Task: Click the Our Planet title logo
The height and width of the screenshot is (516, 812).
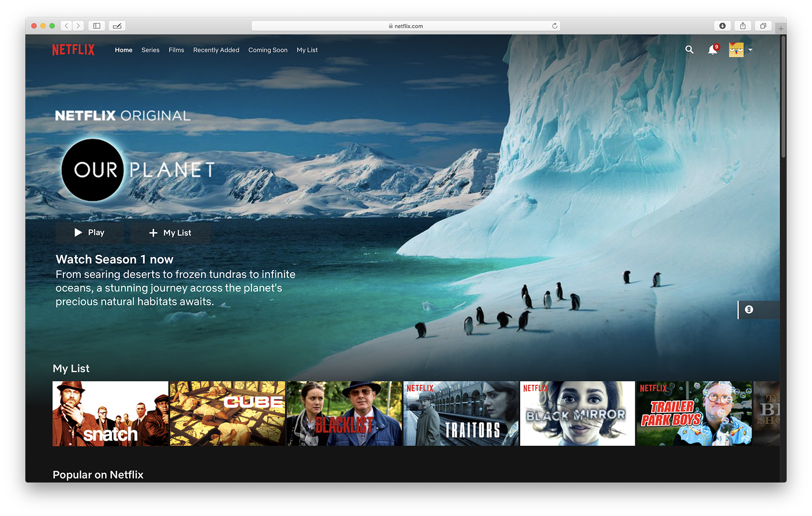Action: click(138, 170)
